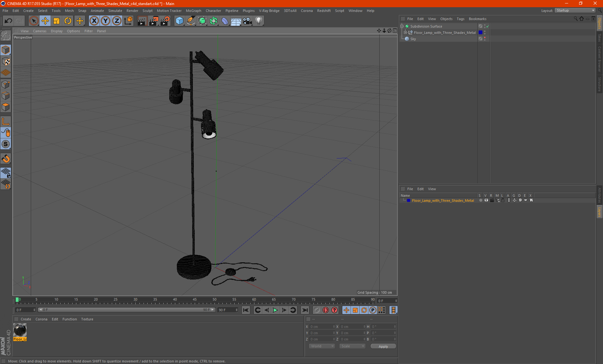Open the MoGraph menu
Viewport: 603px width, 364px height.
[193, 11]
